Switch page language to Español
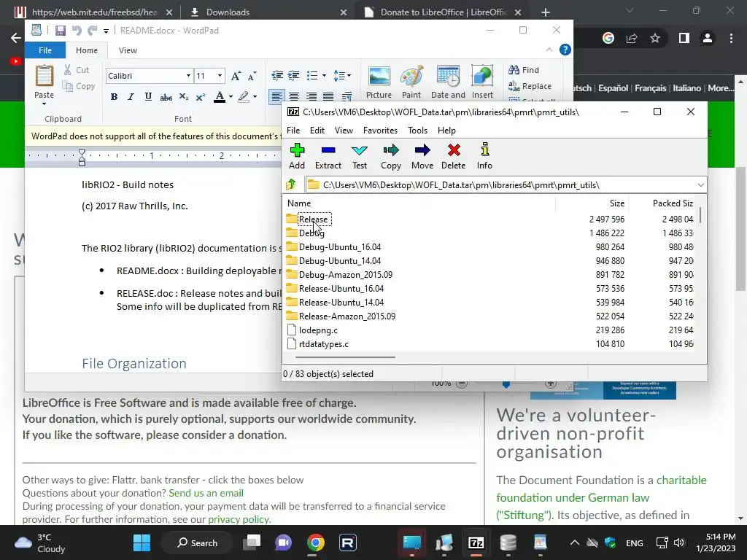The image size is (747, 560). click(613, 88)
